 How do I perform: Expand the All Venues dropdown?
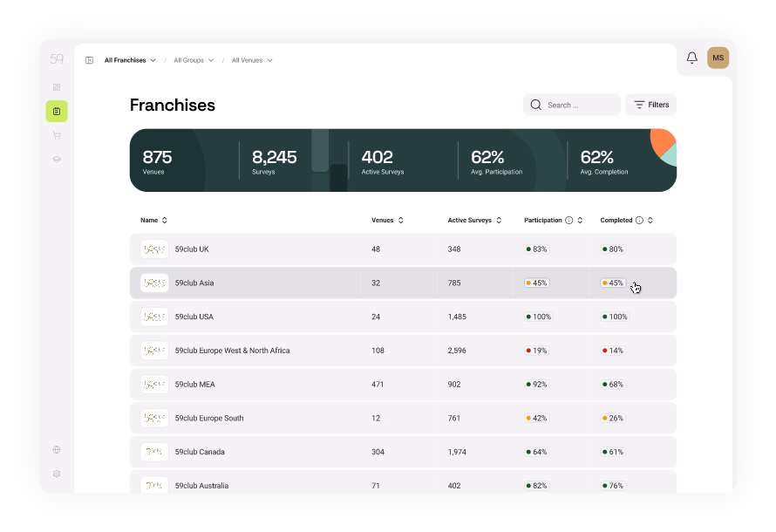(252, 60)
